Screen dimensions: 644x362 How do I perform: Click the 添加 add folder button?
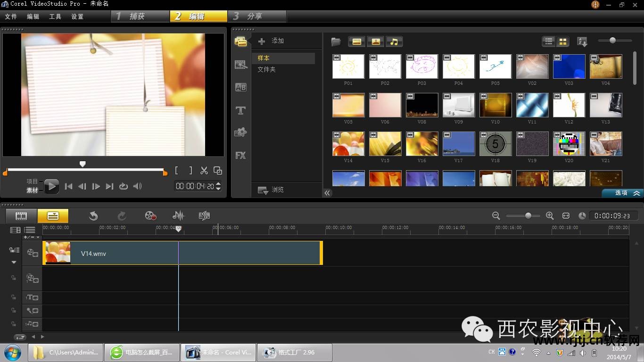pos(272,41)
